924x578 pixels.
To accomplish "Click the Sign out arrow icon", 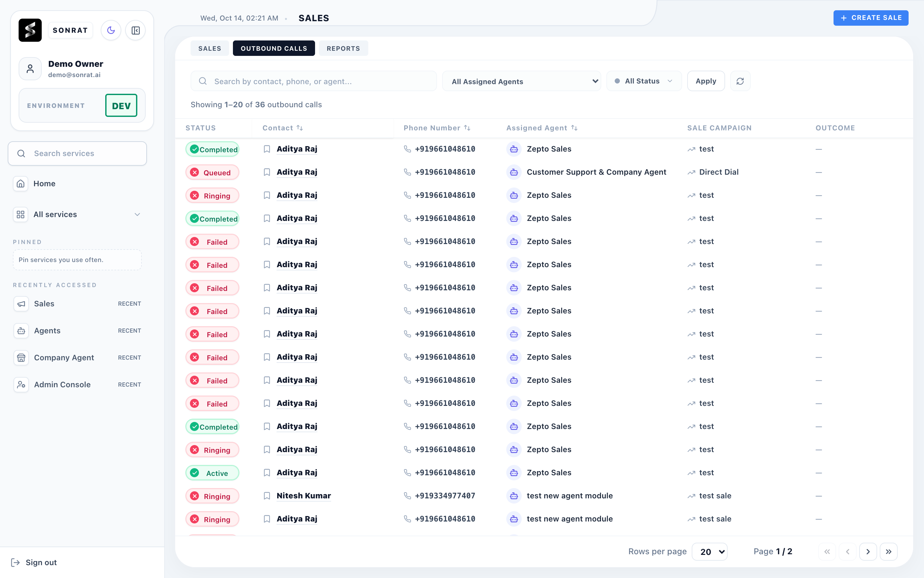I will pos(15,562).
